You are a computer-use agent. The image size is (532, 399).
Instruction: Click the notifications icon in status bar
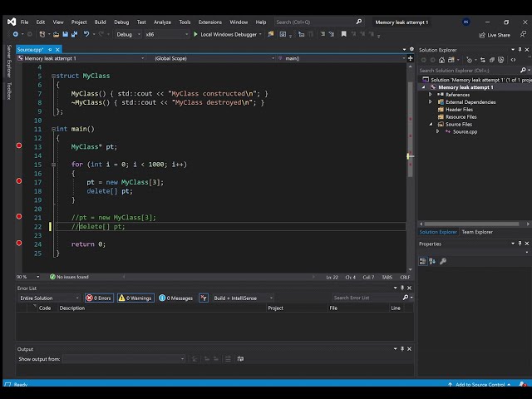[x=523, y=384]
